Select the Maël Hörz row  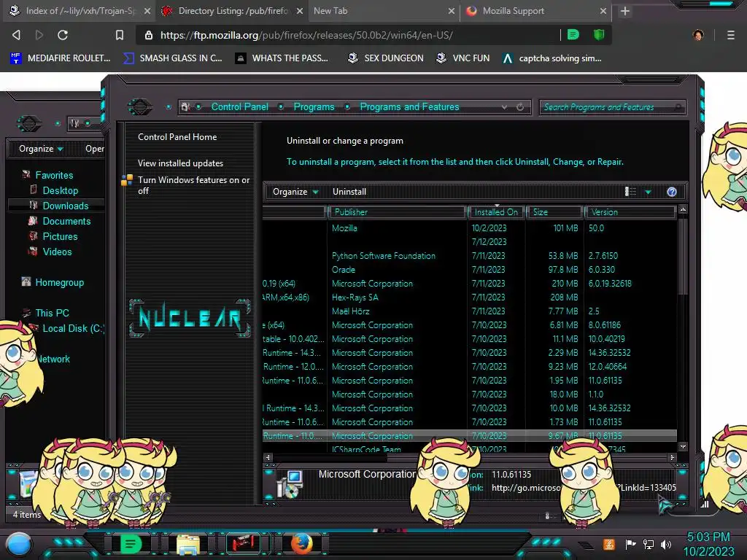click(x=469, y=311)
